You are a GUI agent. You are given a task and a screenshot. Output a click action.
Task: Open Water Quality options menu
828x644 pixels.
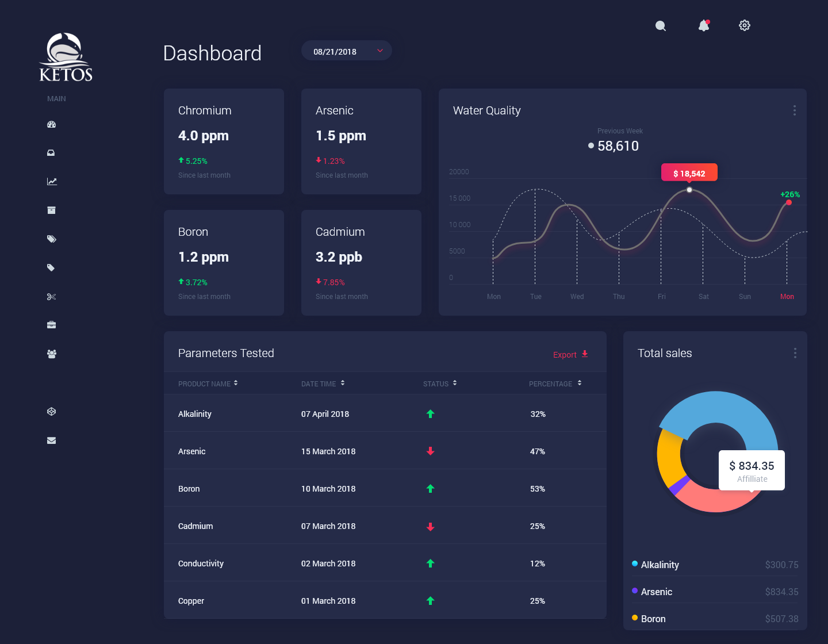(795, 110)
